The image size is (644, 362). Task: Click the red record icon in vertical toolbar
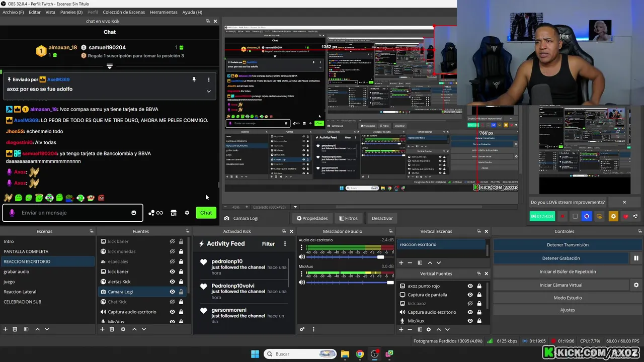[562, 216]
